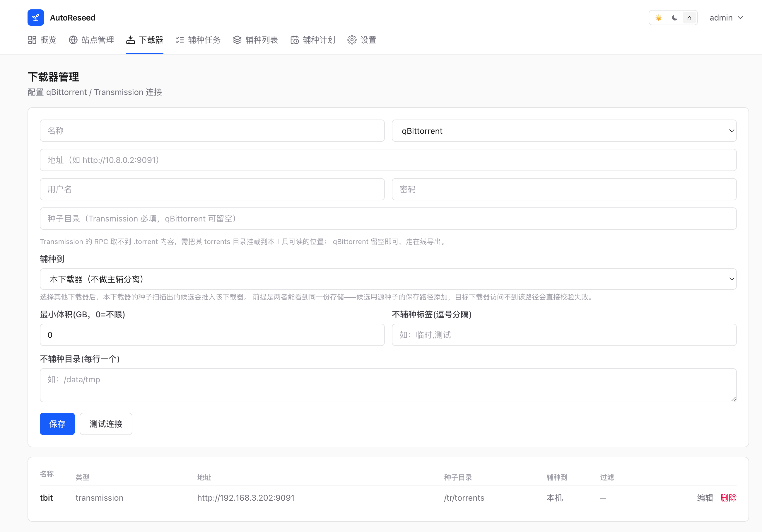Click the 辅种计划 calendar clock icon
Screen dimensions: 762x532
[x=294, y=40]
